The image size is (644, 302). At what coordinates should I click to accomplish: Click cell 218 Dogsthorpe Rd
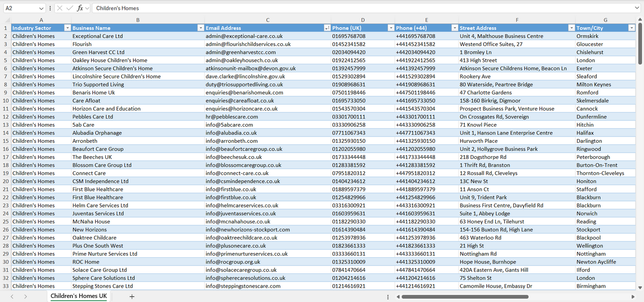[517, 157]
